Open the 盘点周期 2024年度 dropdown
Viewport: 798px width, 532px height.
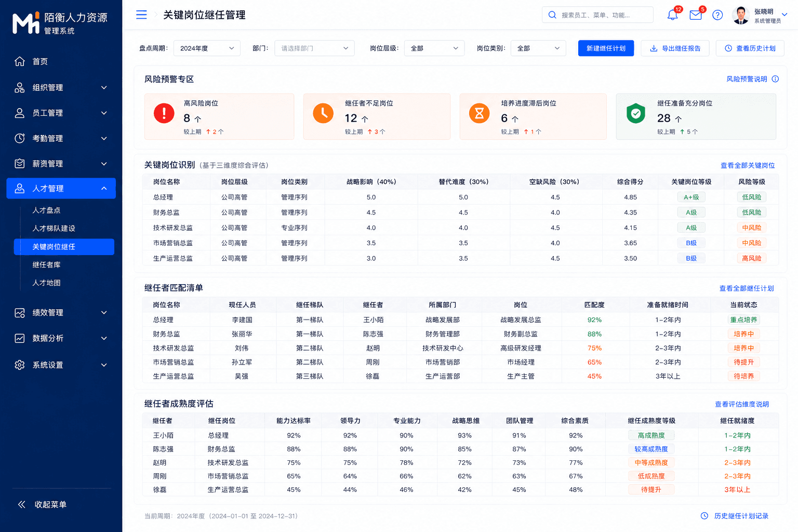(207, 48)
